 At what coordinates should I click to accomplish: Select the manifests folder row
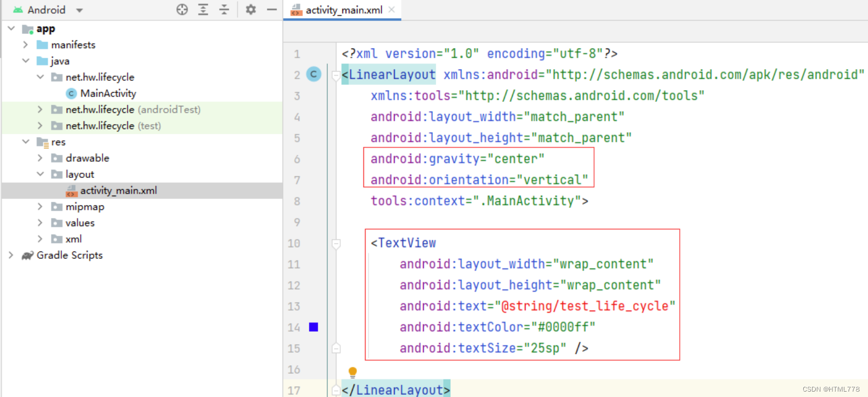pyautogui.click(x=142, y=45)
